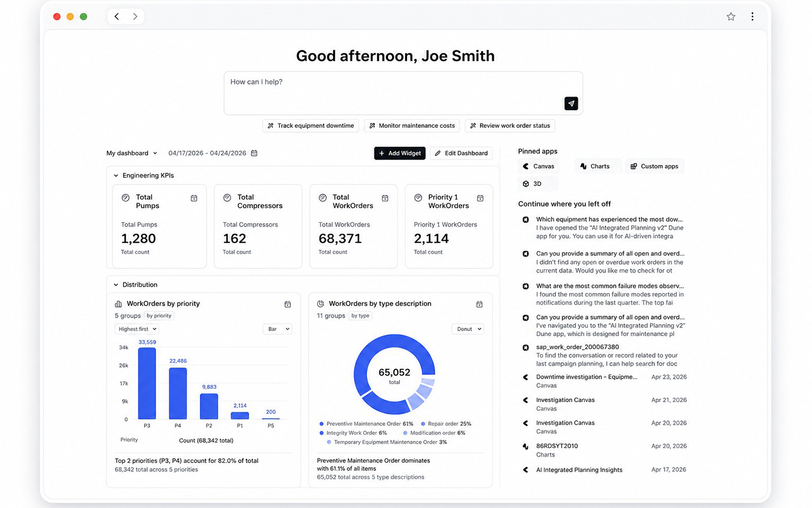
Task: Open the Downtime investigation canvas item
Action: (604, 381)
